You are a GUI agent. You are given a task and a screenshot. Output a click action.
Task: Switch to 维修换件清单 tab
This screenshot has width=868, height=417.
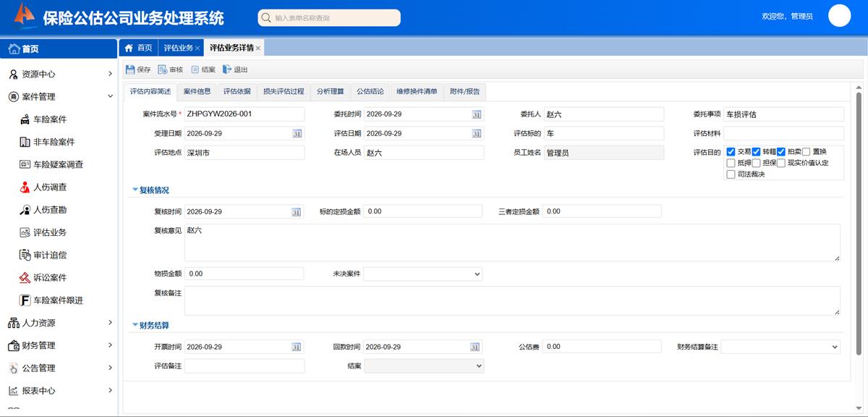[x=417, y=91]
